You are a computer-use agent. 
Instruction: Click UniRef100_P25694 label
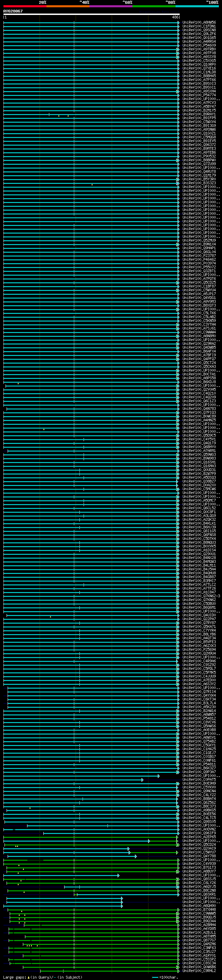click(199, 649)
